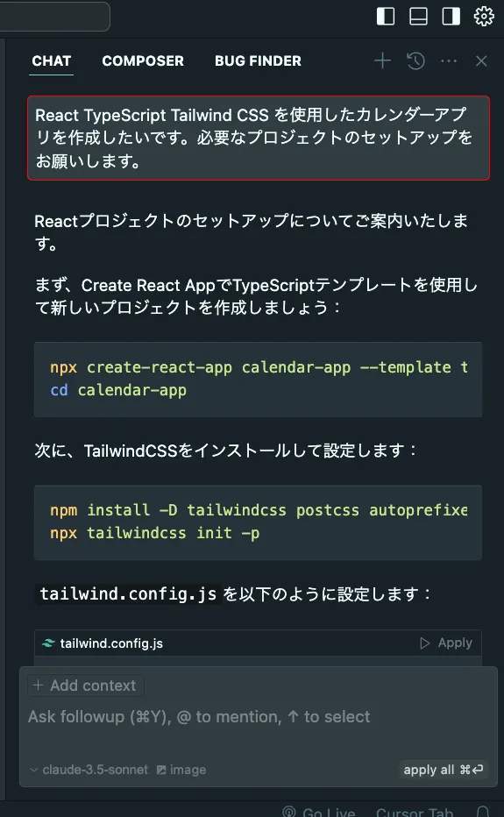Click the apply all button

tap(444, 770)
